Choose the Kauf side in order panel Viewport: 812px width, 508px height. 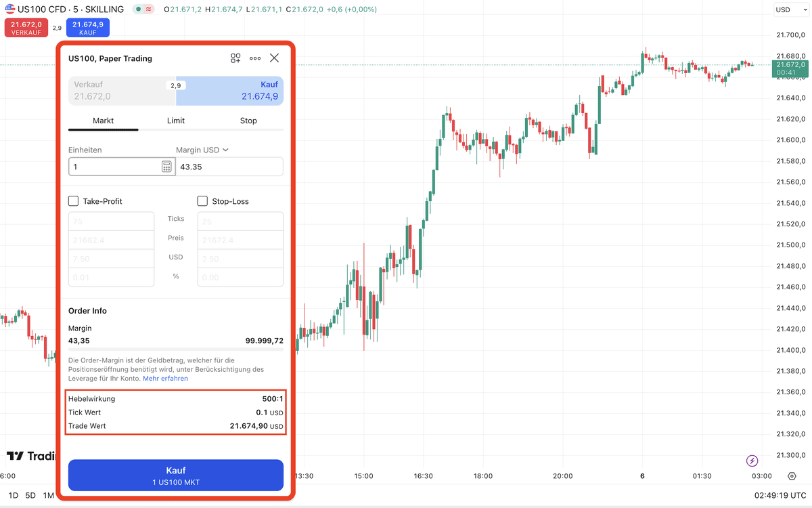point(230,91)
